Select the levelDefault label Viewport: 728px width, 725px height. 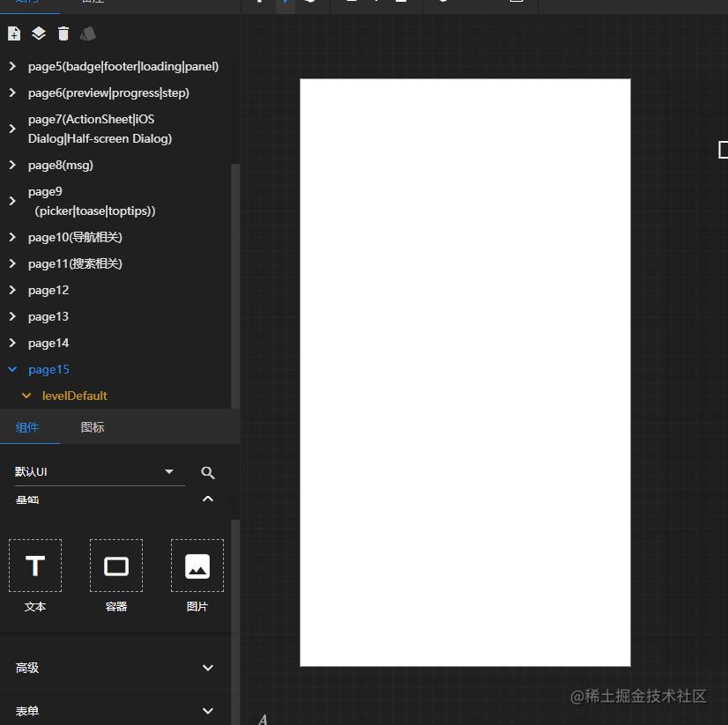[75, 396]
